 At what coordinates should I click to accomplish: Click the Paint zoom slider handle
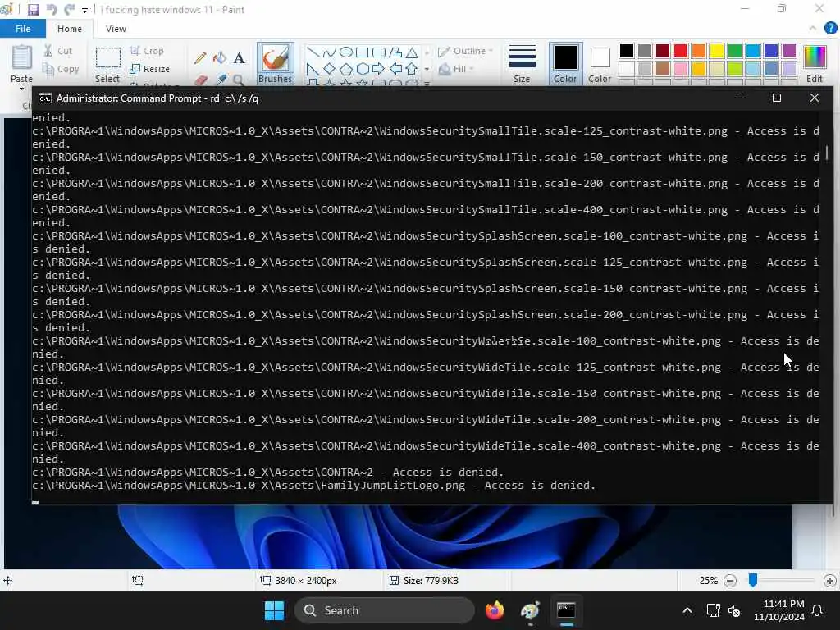[x=753, y=580]
